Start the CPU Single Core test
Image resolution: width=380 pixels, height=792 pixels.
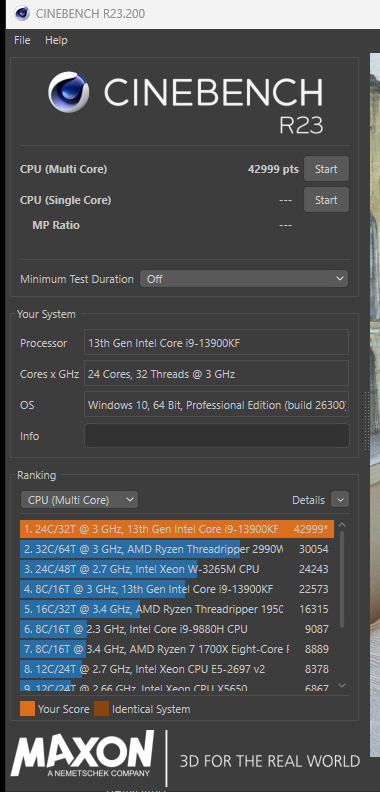pos(326,200)
